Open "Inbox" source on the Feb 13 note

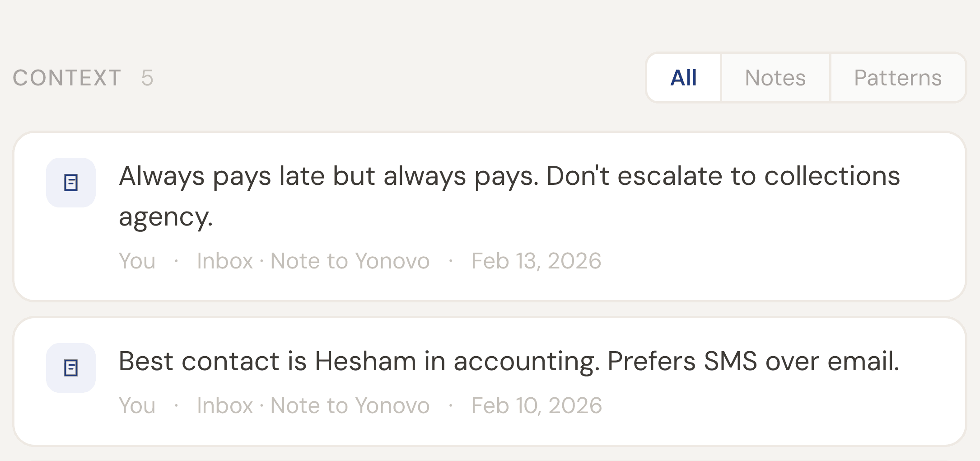[224, 261]
